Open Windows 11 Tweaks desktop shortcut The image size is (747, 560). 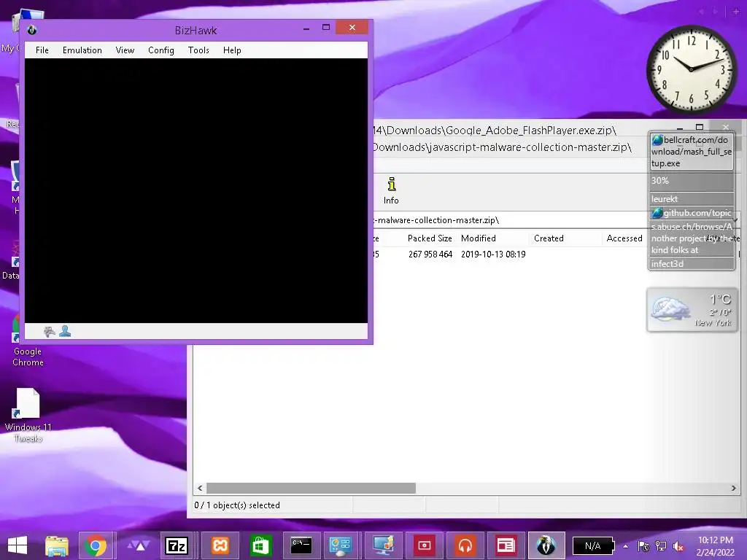tap(28, 415)
